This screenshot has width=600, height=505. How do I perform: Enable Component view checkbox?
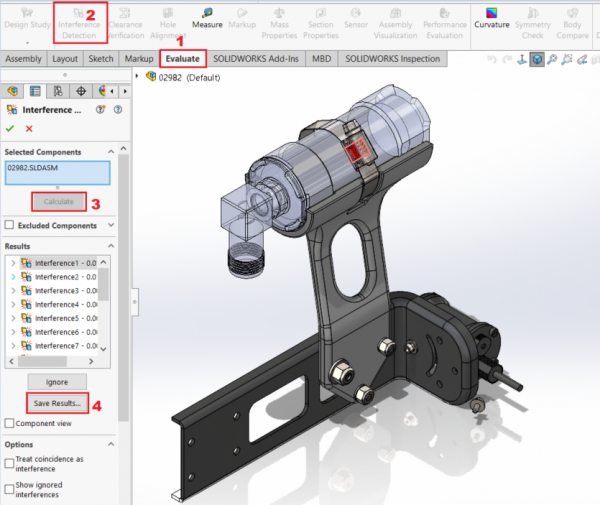coord(9,423)
